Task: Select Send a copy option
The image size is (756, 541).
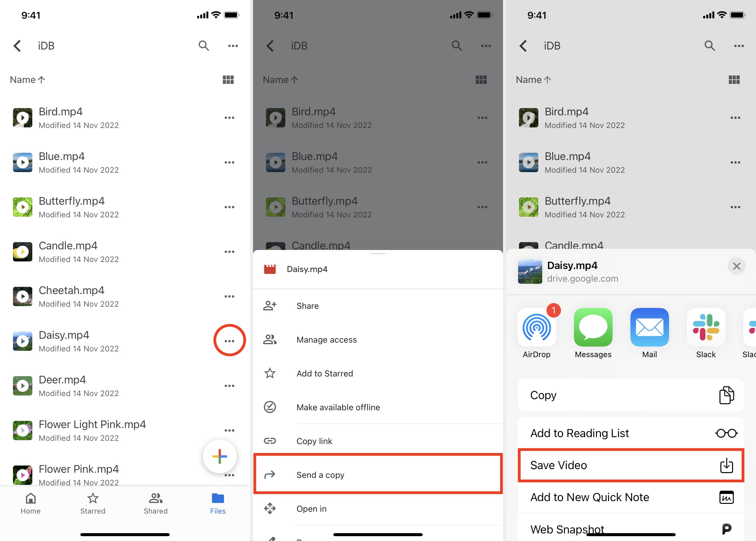Action: pos(378,474)
